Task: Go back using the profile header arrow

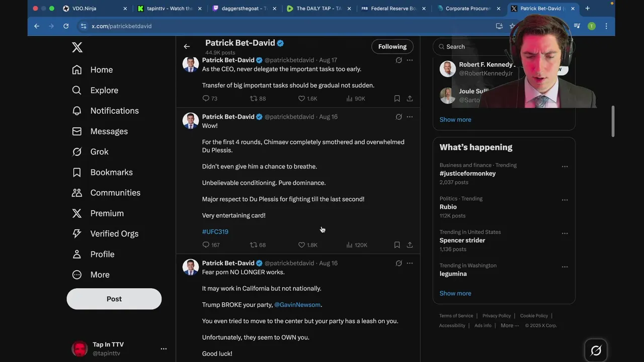Action: (187, 46)
